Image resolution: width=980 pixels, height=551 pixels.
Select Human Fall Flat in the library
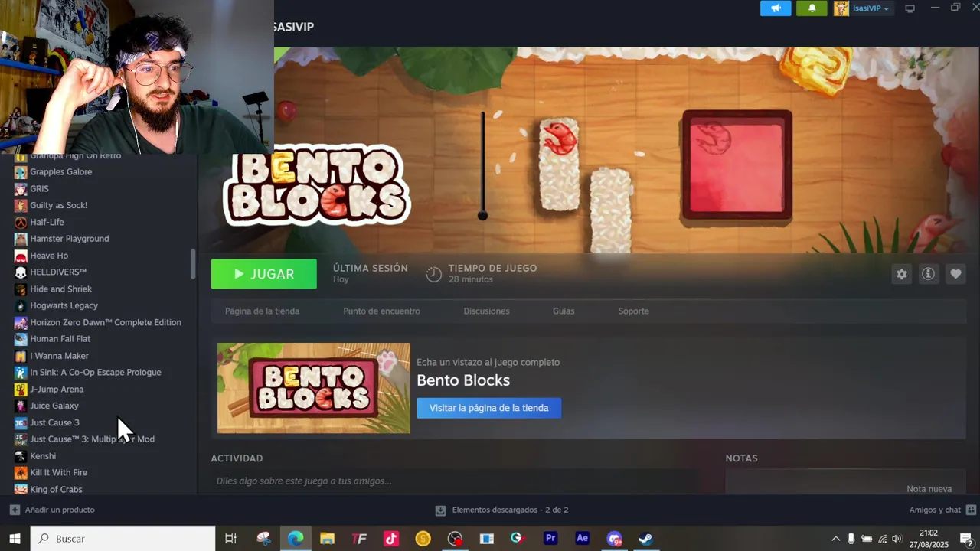click(x=60, y=338)
